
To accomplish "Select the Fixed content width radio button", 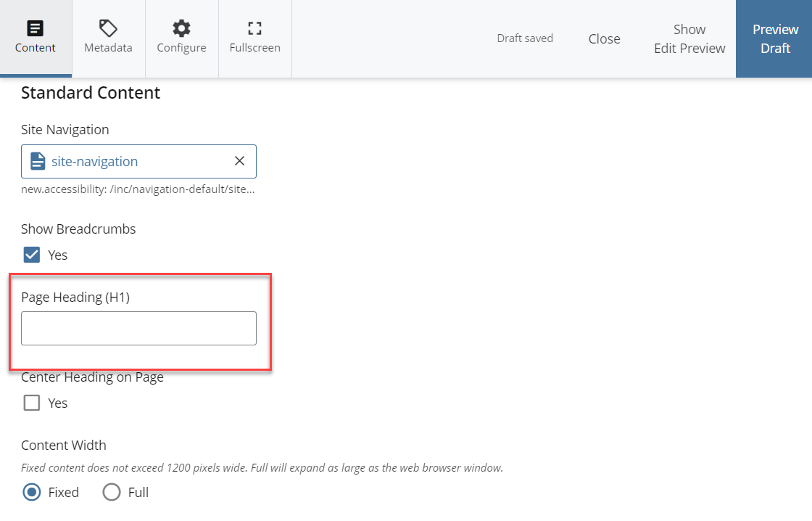I will [x=32, y=492].
